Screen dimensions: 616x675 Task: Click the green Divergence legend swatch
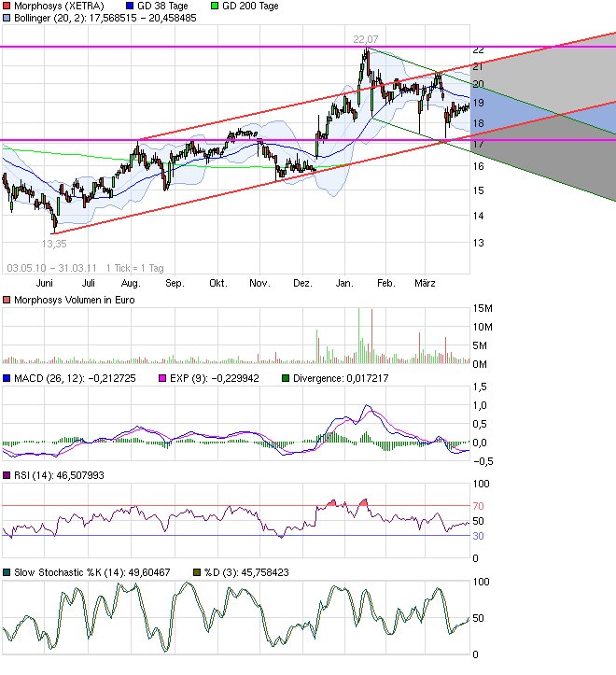pyautogui.click(x=286, y=379)
